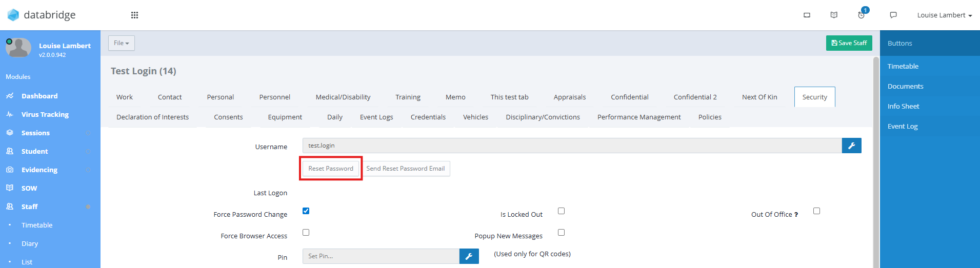Open the chat messages icon in top bar
Screen dimensions: 980x268
893,15
